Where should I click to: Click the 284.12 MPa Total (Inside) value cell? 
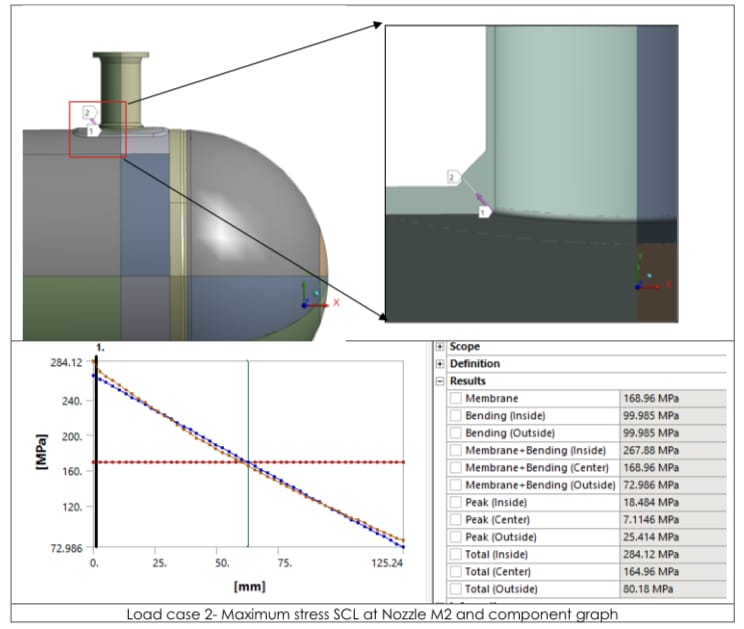[x=651, y=554]
